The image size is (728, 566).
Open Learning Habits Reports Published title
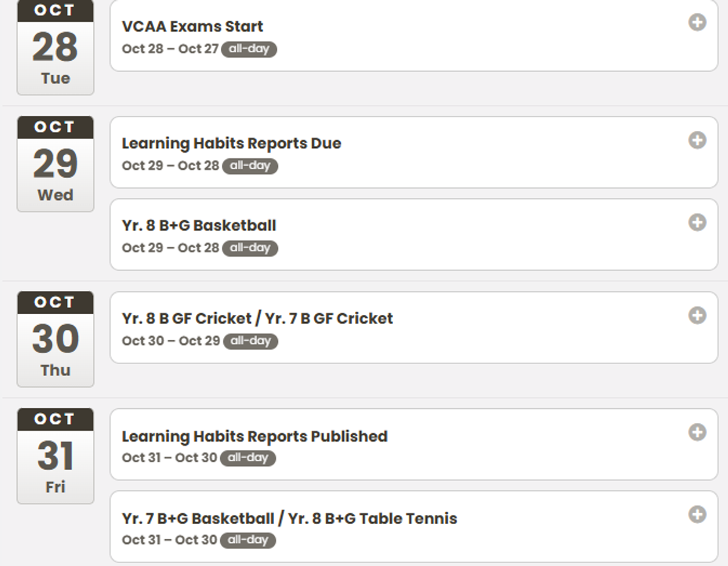254,436
